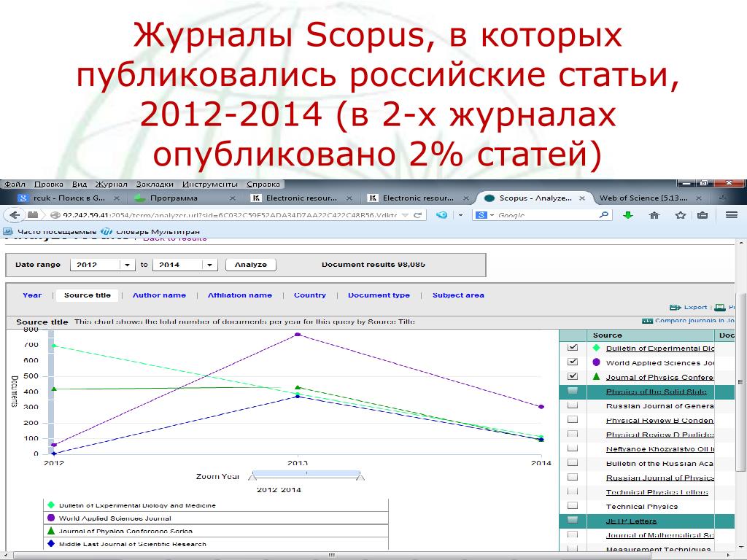Viewport: 747px width, 560px height.
Task: Bookmark this page with the star icon
Action: [681, 215]
